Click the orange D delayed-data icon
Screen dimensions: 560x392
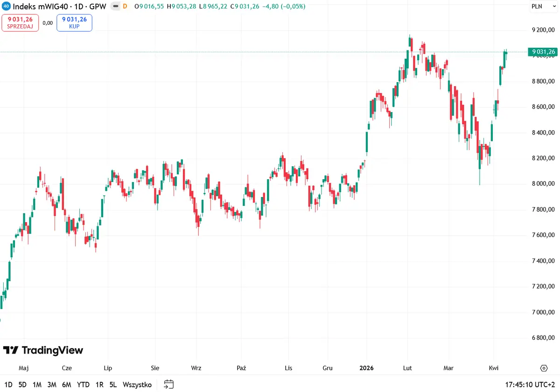coord(125,7)
